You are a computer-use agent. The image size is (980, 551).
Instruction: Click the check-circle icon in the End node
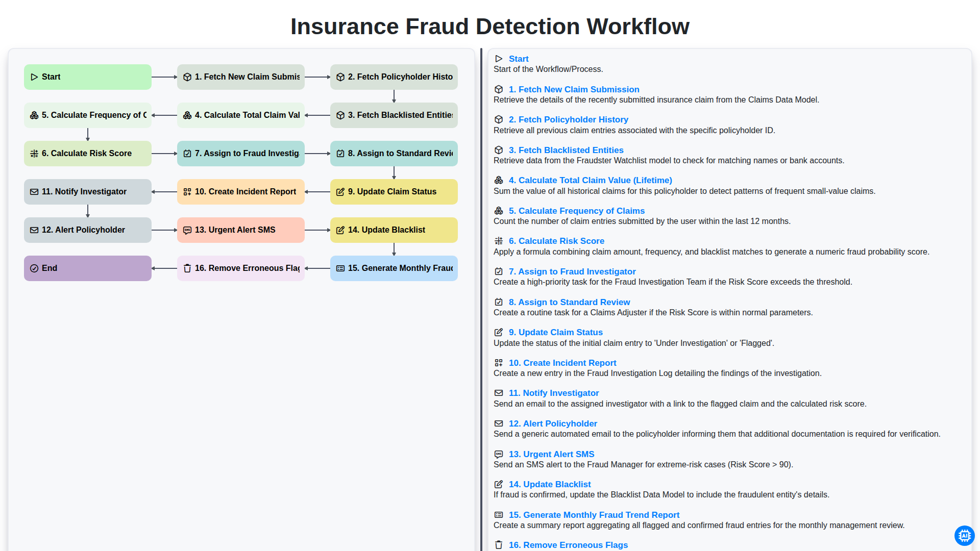coord(34,268)
